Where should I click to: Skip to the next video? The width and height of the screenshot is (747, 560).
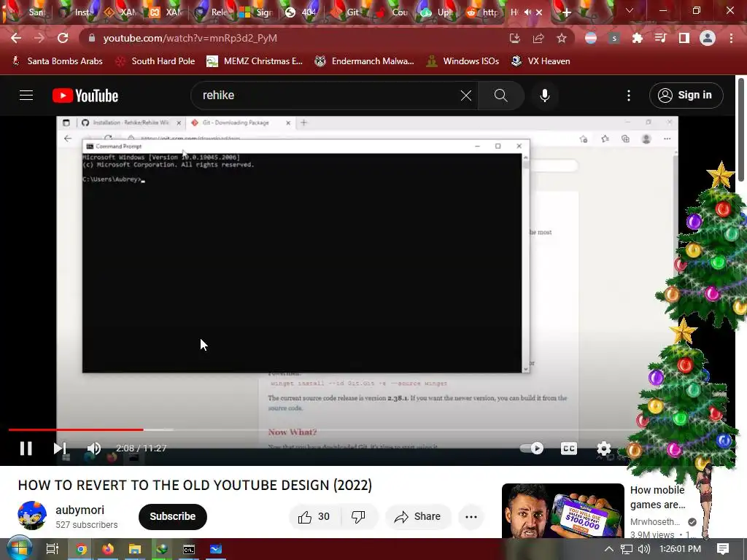[60, 448]
